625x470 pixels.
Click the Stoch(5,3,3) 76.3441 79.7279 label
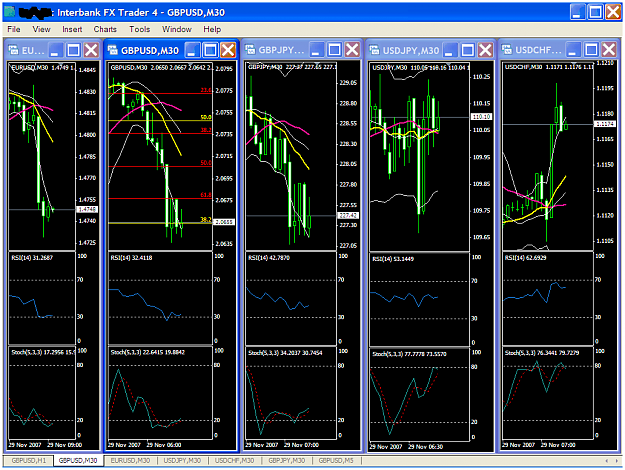tap(542, 353)
